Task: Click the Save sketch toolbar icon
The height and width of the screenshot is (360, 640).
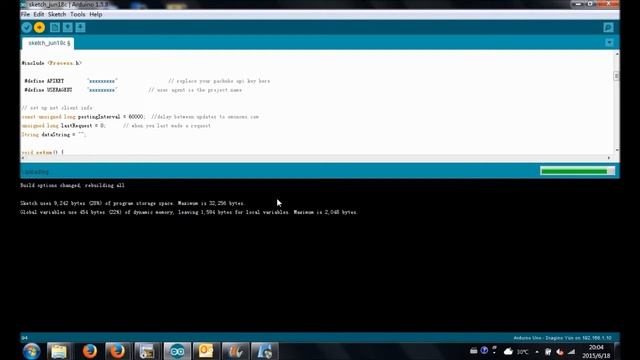Action: tap(80, 27)
